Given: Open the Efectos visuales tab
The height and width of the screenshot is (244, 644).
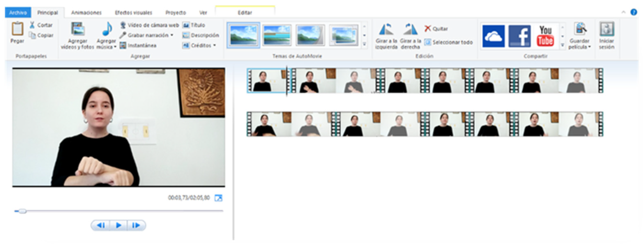Looking at the screenshot, I should (133, 13).
